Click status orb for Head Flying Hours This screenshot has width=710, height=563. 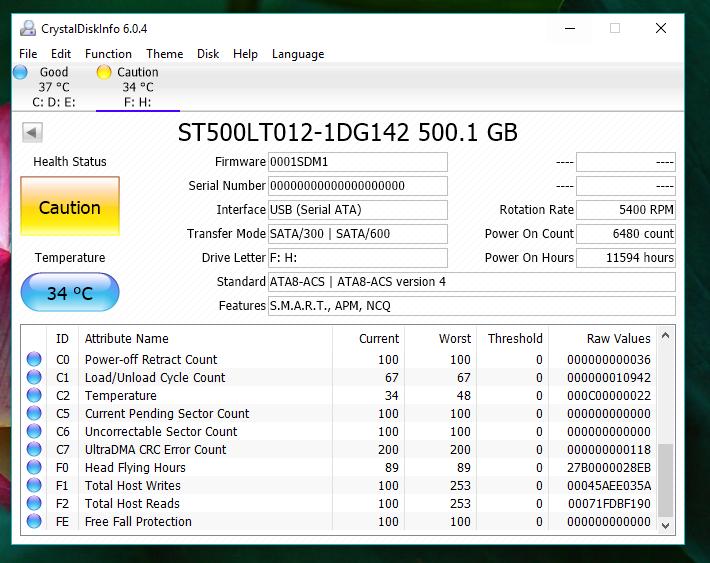click(34, 467)
